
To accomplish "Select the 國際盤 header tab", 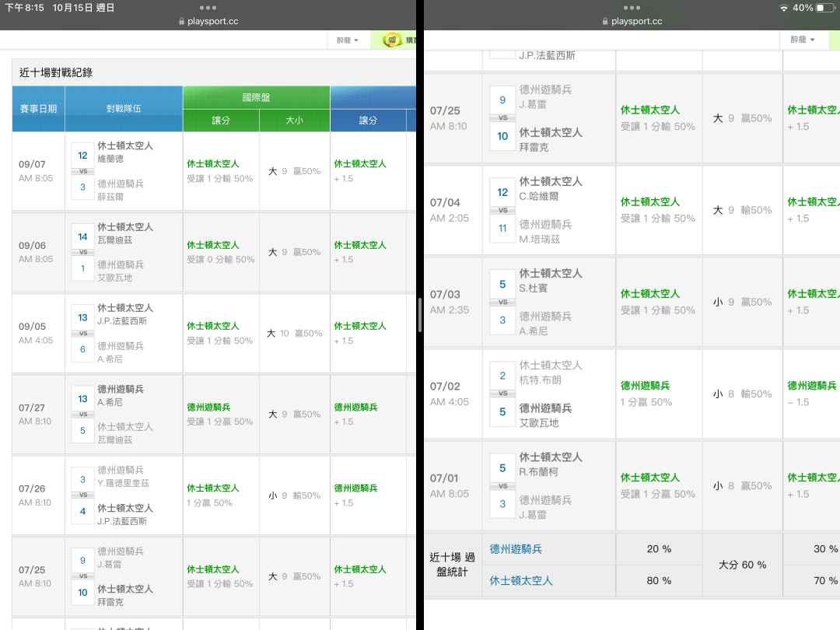I will click(256, 97).
